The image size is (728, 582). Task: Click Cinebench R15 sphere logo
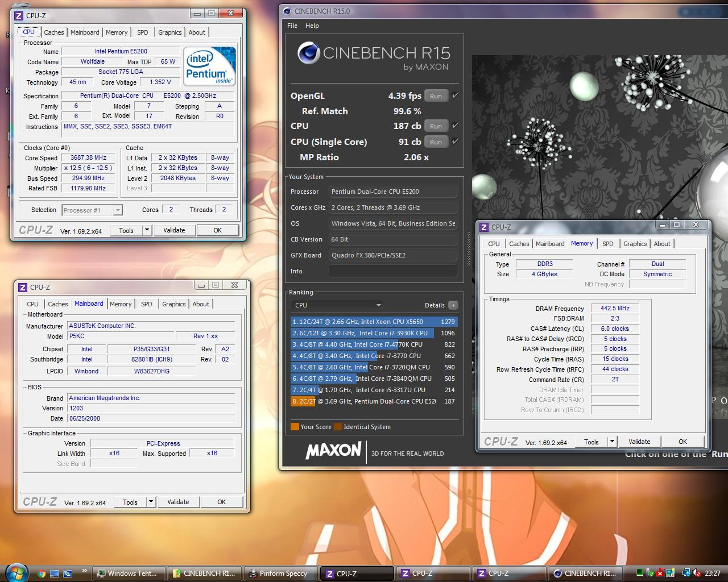pos(308,53)
